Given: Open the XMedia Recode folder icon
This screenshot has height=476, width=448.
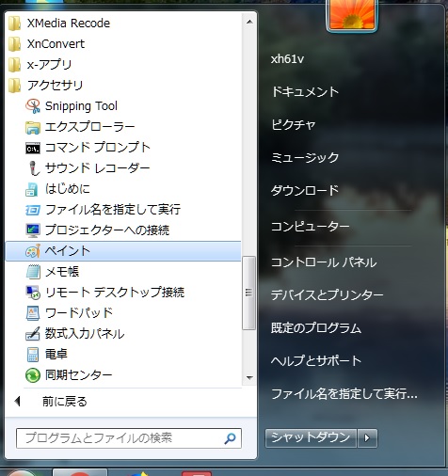Looking at the screenshot, I should (x=14, y=24).
